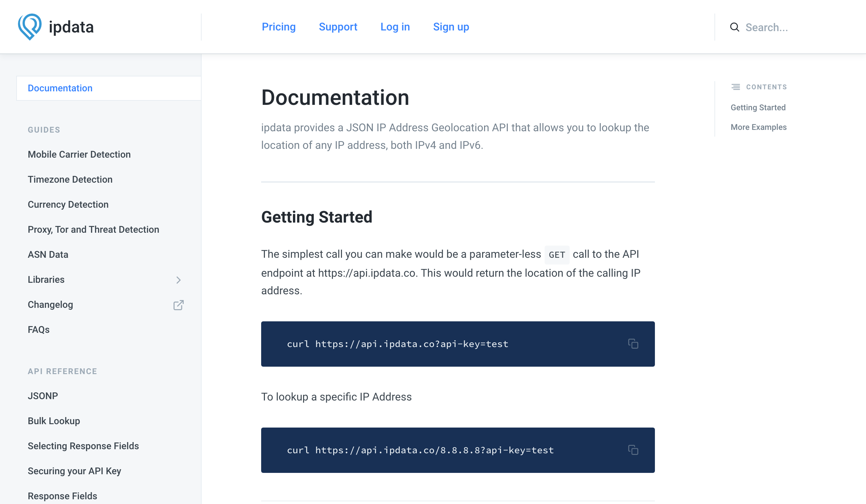
Task: Click the Contents list icon
Action: (735, 87)
